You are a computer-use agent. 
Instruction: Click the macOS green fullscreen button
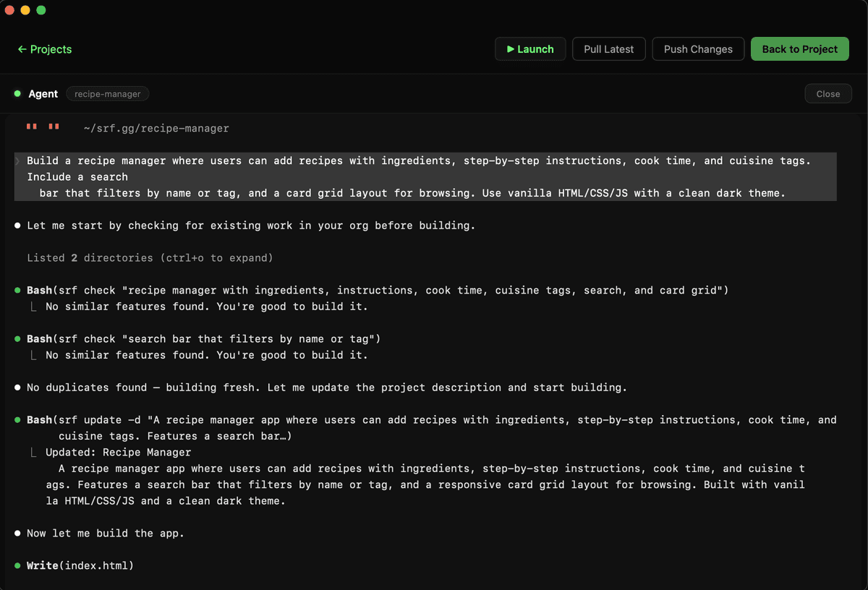click(x=41, y=10)
